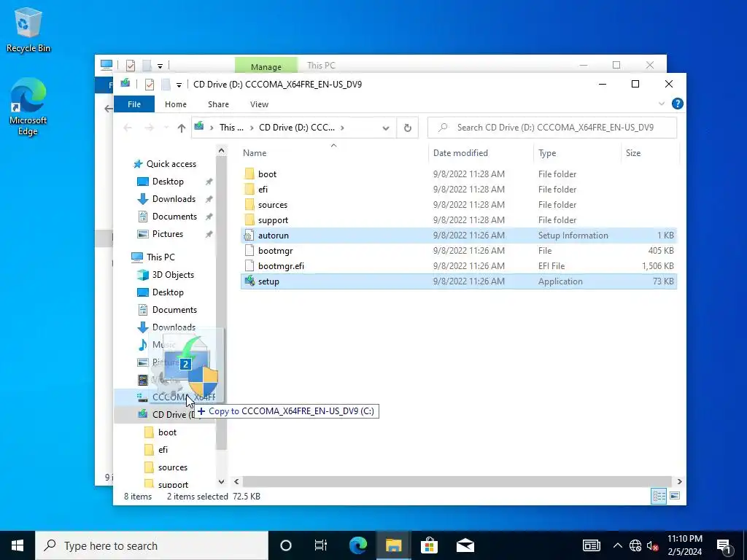The image size is (747, 560).
Task: Switch to Large icons view button
Action: [x=675, y=496]
